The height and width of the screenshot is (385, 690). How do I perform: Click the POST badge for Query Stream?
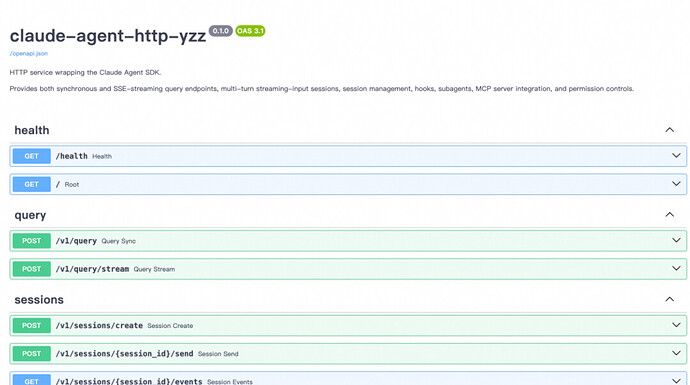point(31,269)
